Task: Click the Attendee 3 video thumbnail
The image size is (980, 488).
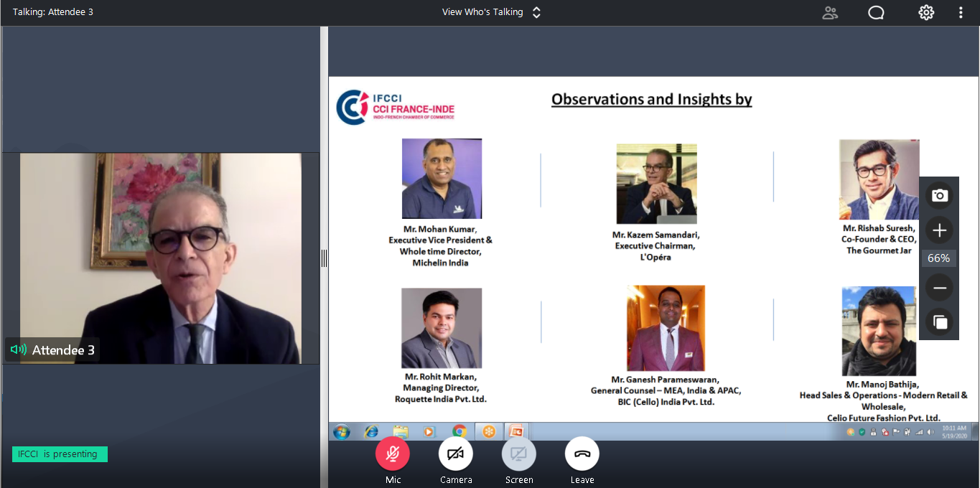Action: [161, 258]
